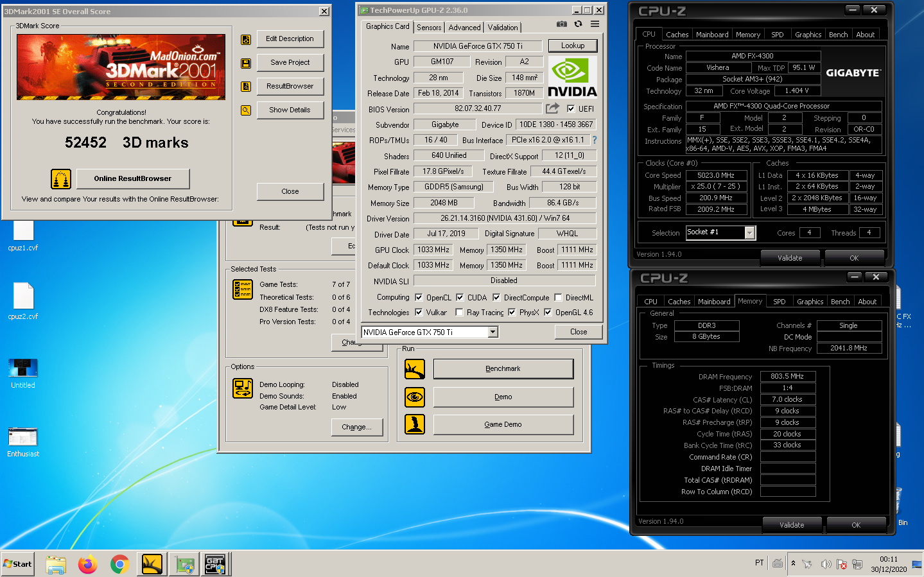Open SPD tab in lower CPU-Z window
Viewport: 924px width, 577px height.
pyautogui.click(x=779, y=302)
